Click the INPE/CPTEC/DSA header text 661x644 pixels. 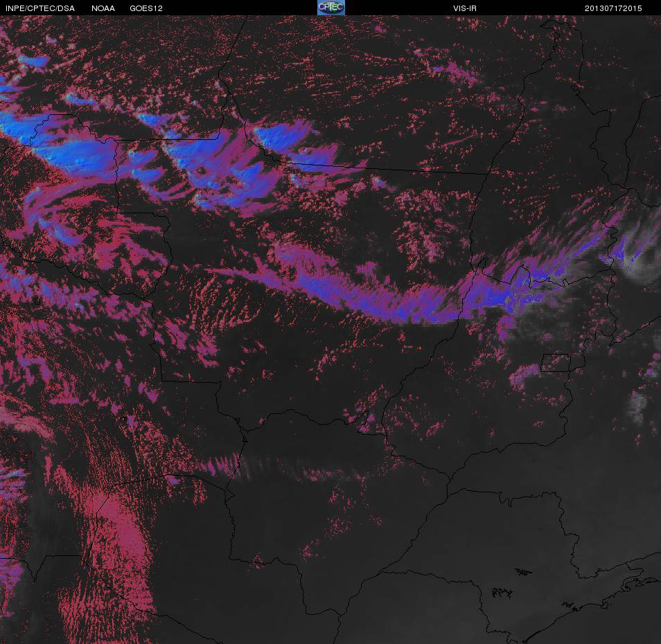click(40, 8)
